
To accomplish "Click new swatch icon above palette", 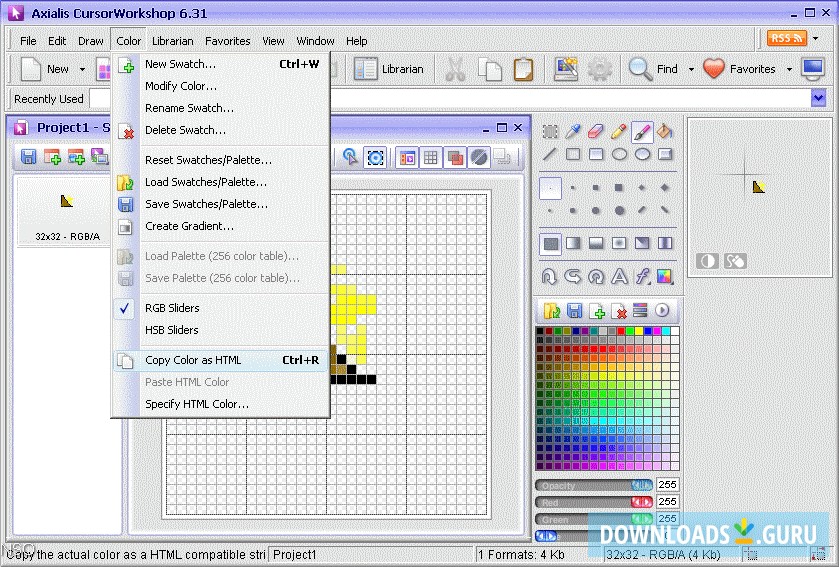I will click(x=597, y=311).
